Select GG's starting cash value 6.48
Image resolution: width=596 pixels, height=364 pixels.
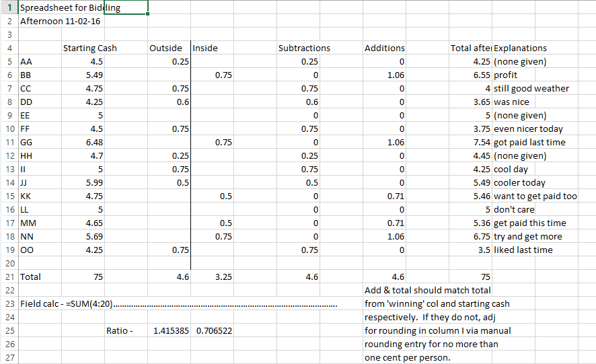click(x=91, y=142)
